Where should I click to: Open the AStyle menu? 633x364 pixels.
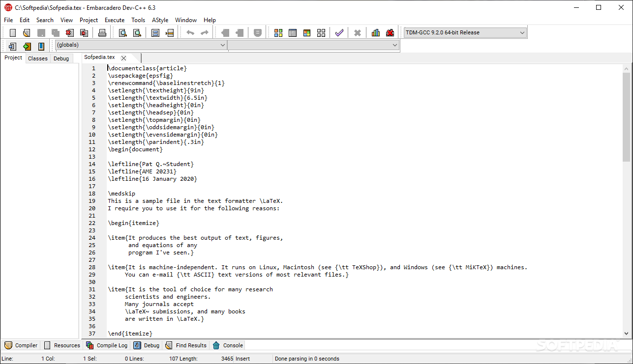[x=160, y=20]
